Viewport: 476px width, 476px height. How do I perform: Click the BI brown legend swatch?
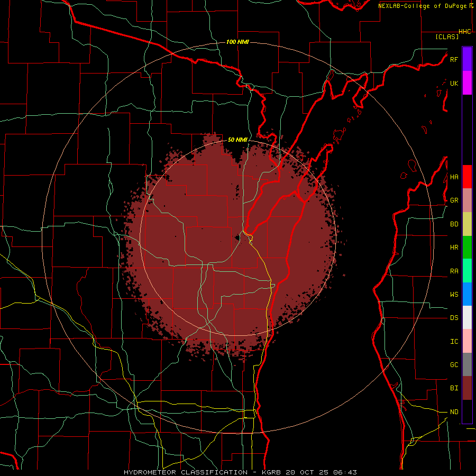click(x=467, y=388)
